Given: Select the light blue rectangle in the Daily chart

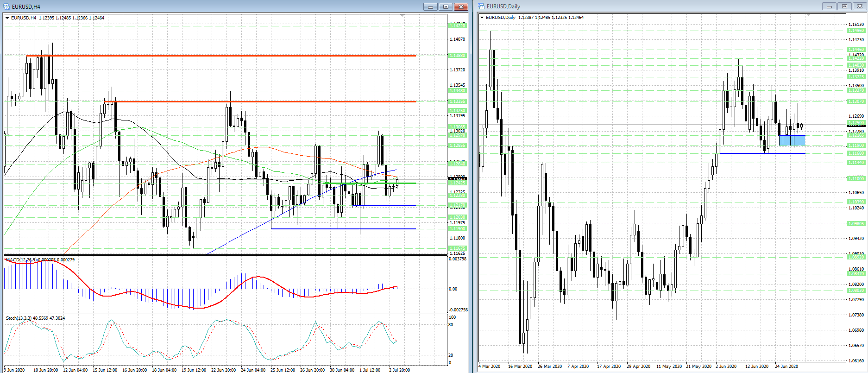Looking at the screenshot, I should coord(792,140).
